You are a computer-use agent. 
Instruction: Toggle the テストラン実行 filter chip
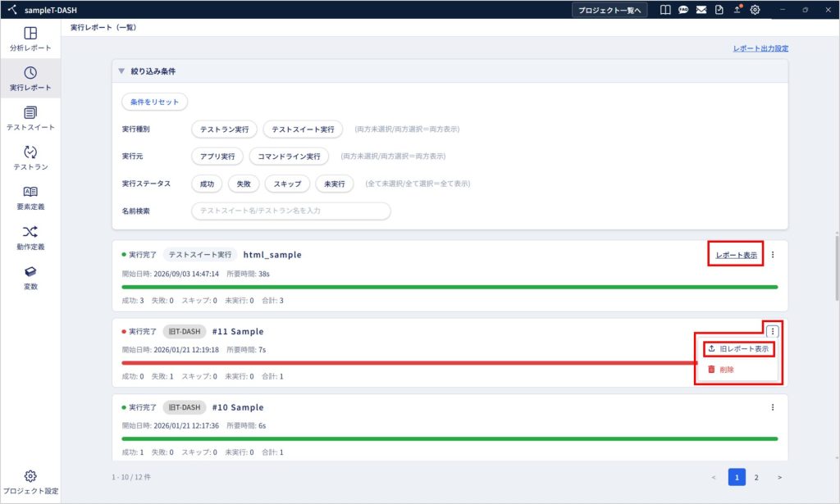pyautogui.click(x=225, y=129)
